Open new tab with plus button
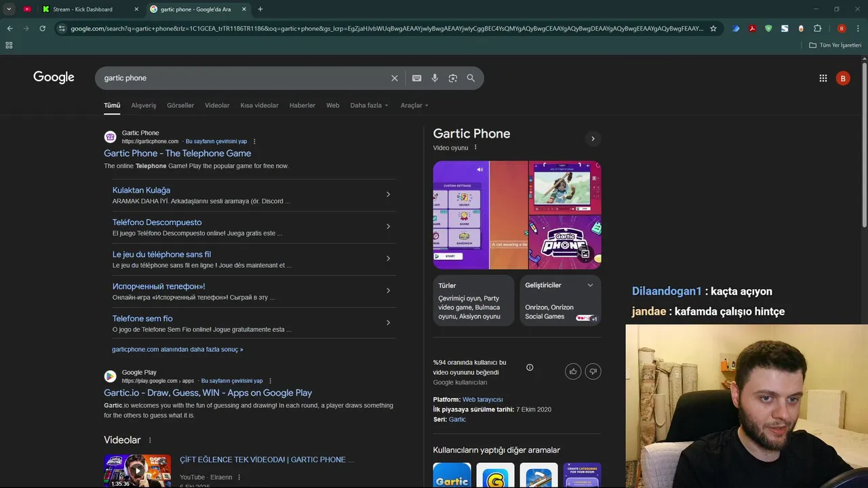The width and height of the screenshot is (868, 488). [x=260, y=9]
